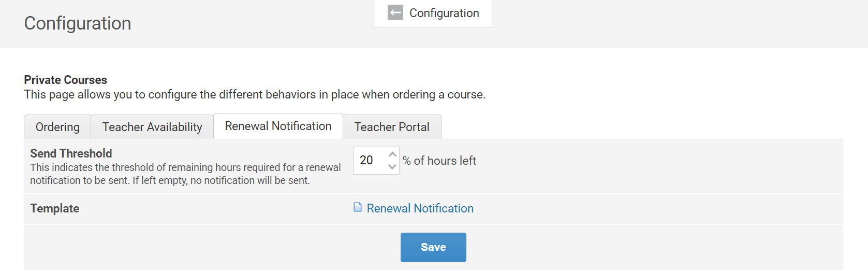Select the Renewal Notification tab

(278, 126)
